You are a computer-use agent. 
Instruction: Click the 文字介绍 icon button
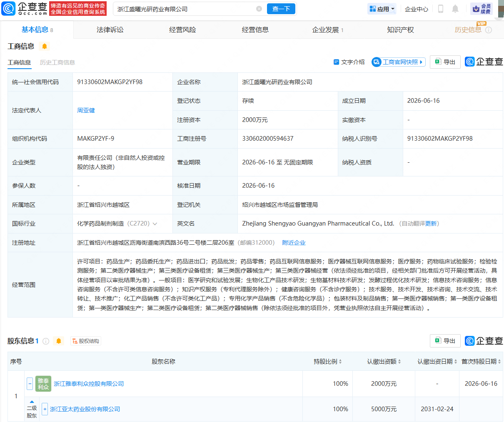349,62
